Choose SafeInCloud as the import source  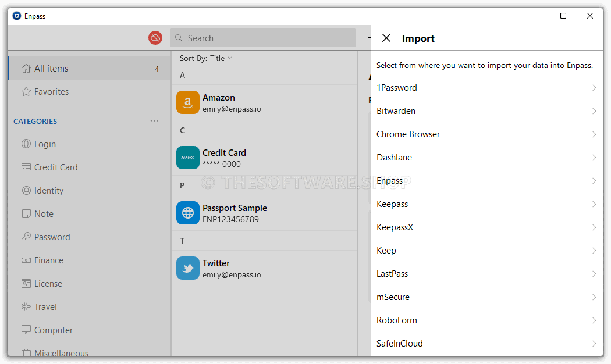click(486, 344)
